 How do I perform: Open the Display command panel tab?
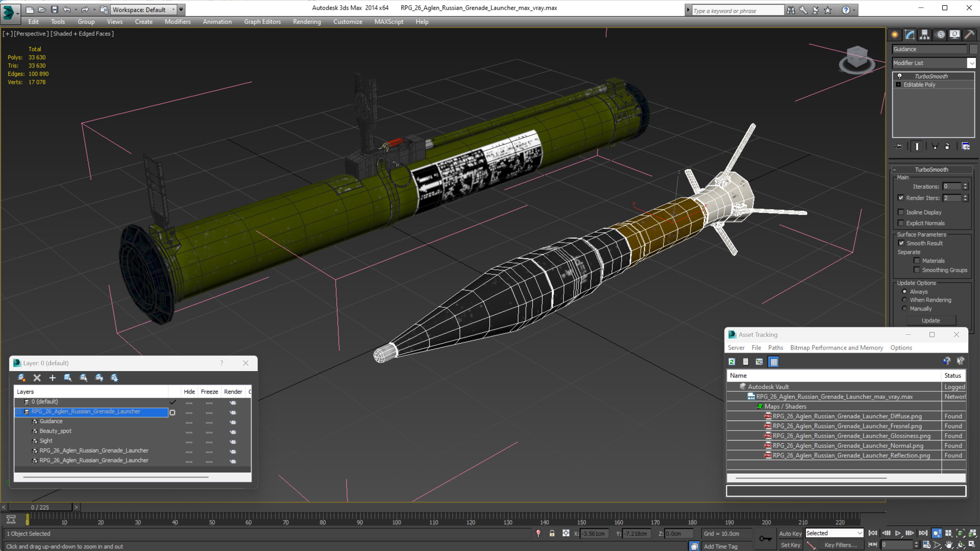[955, 35]
